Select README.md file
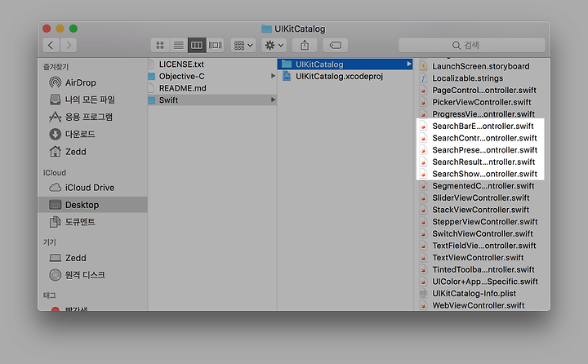 [212, 88]
